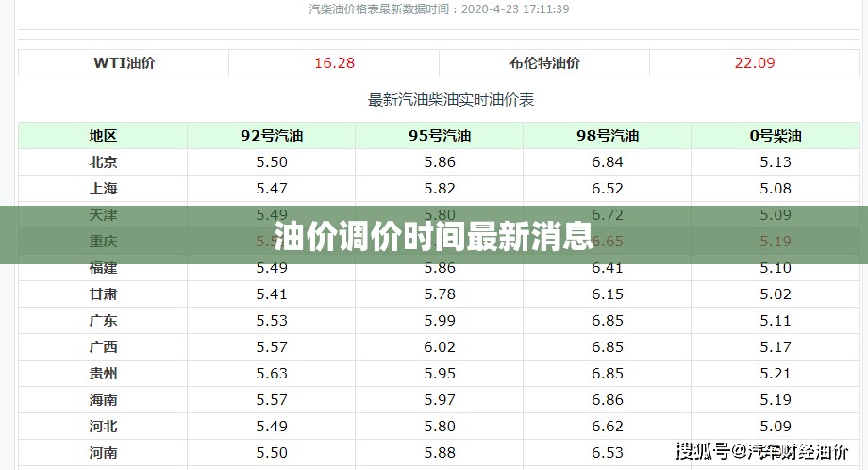The height and width of the screenshot is (470, 868).
Task: Click 甘肃 row 98号 price 6.15
Action: pyautogui.click(x=608, y=294)
